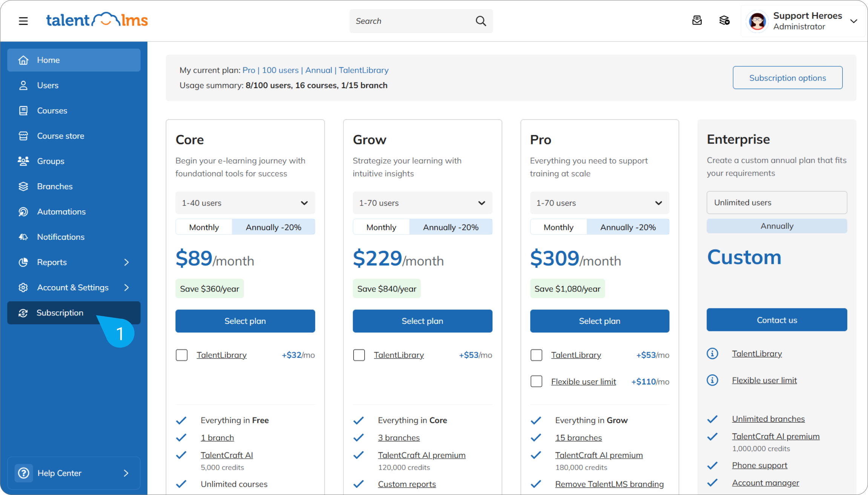Switch Pro plan billing to Monthly
The width and height of the screenshot is (868, 495).
[x=558, y=227]
